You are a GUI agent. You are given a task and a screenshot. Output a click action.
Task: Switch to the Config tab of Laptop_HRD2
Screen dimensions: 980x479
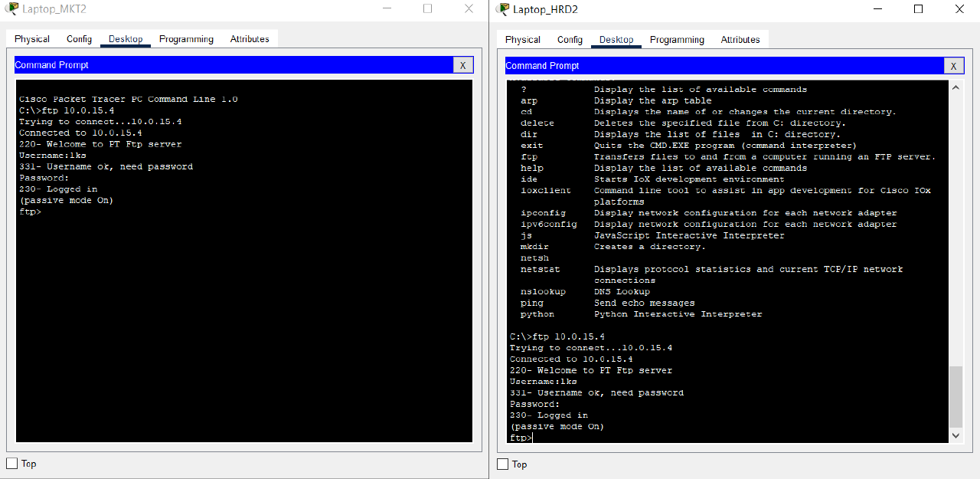click(569, 39)
